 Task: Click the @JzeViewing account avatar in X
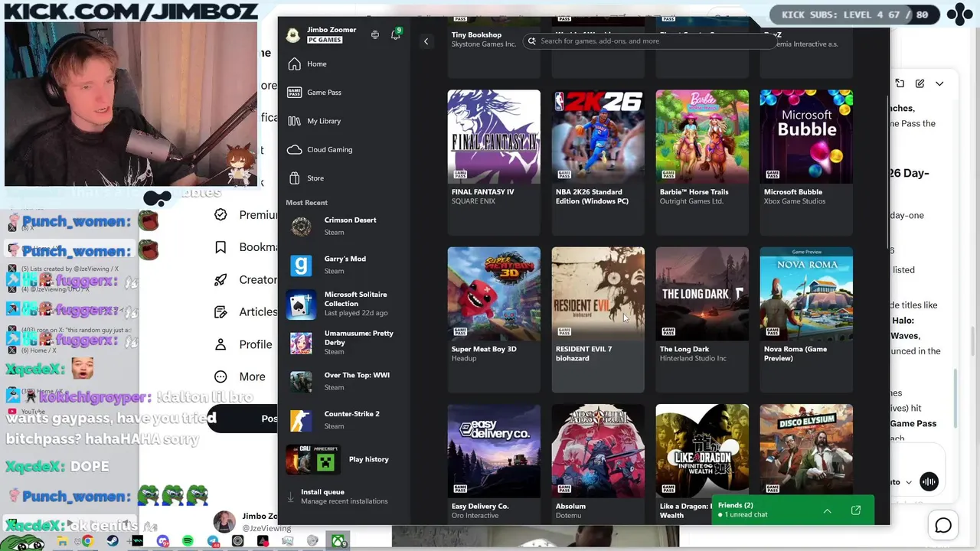224,522
